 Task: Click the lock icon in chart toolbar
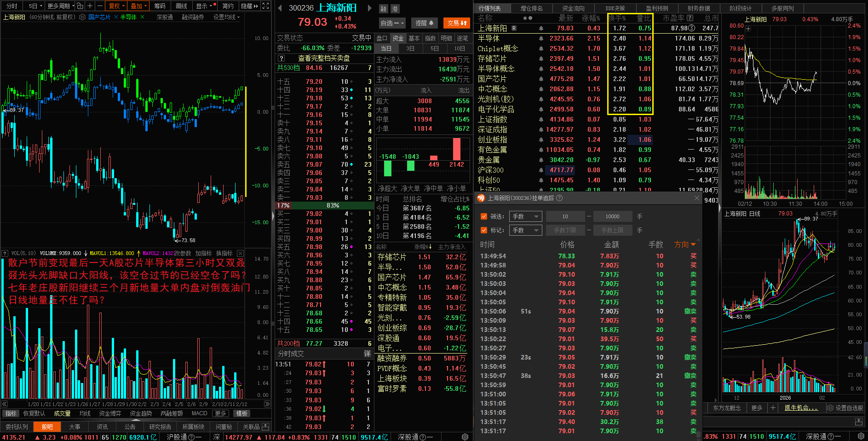(x=80, y=6)
